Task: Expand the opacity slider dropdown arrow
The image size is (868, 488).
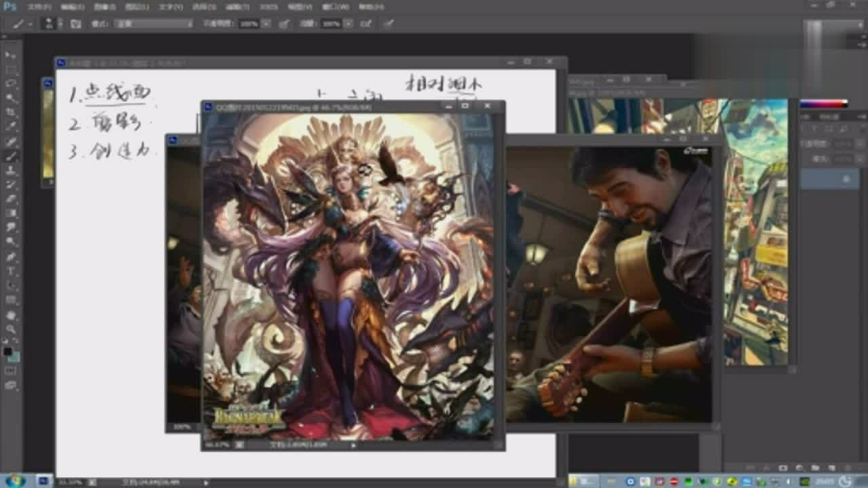Action: [267, 23]
